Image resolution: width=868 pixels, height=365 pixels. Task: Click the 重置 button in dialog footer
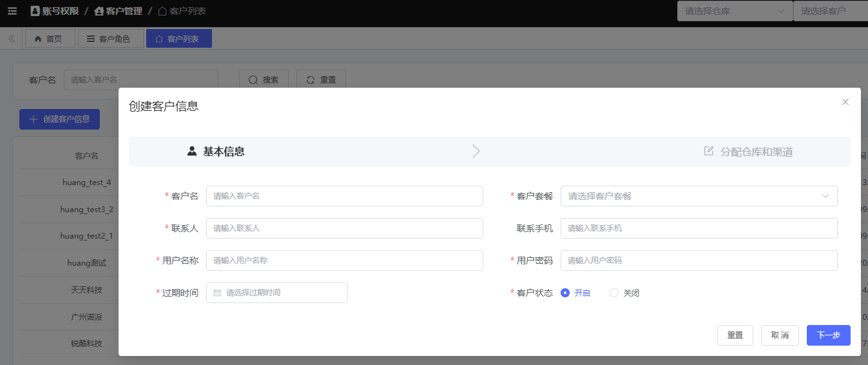pyautogui.click(x=735, y=335)
